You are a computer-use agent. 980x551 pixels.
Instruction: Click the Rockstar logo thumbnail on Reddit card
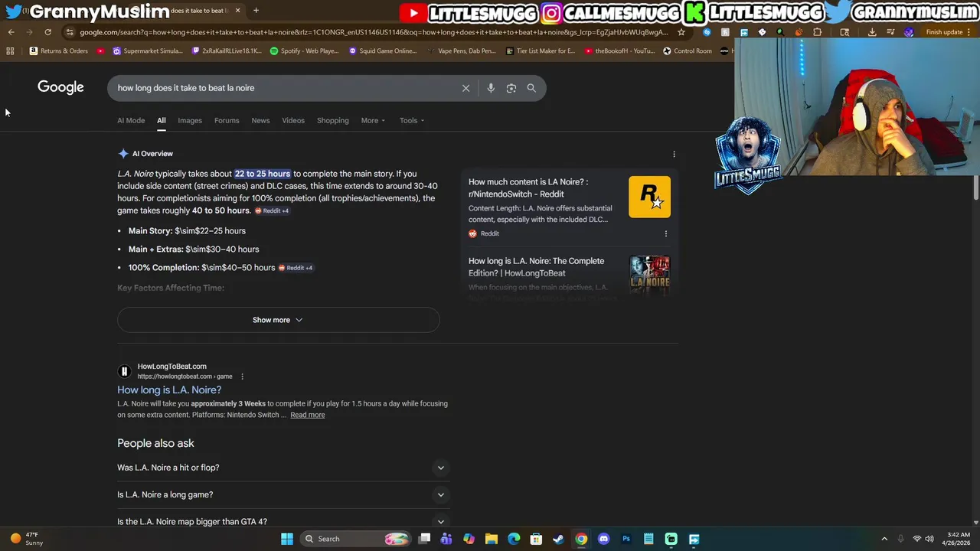click(649, 197)
